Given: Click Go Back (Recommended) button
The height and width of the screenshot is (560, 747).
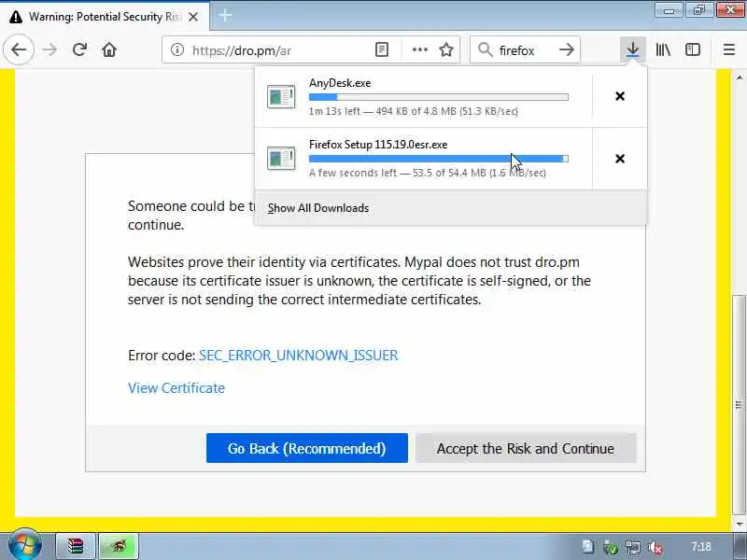Looking at the screenshot, I should [x=307, y=448].
